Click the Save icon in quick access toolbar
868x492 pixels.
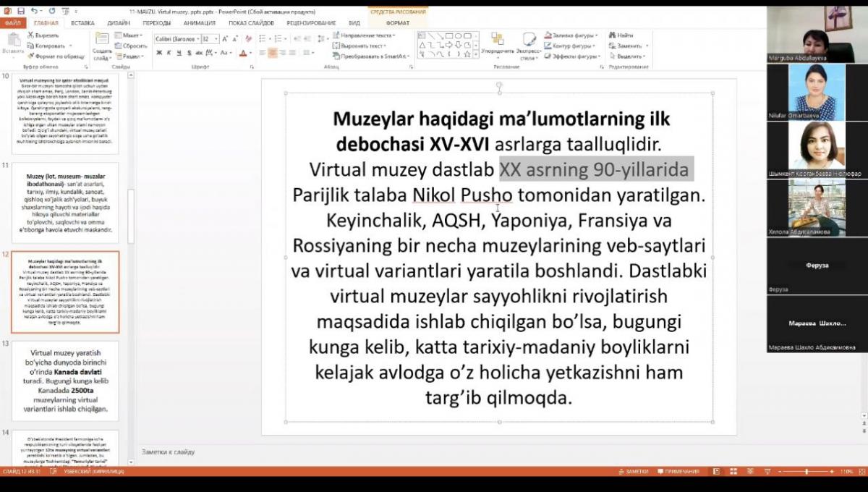[21, 12]
